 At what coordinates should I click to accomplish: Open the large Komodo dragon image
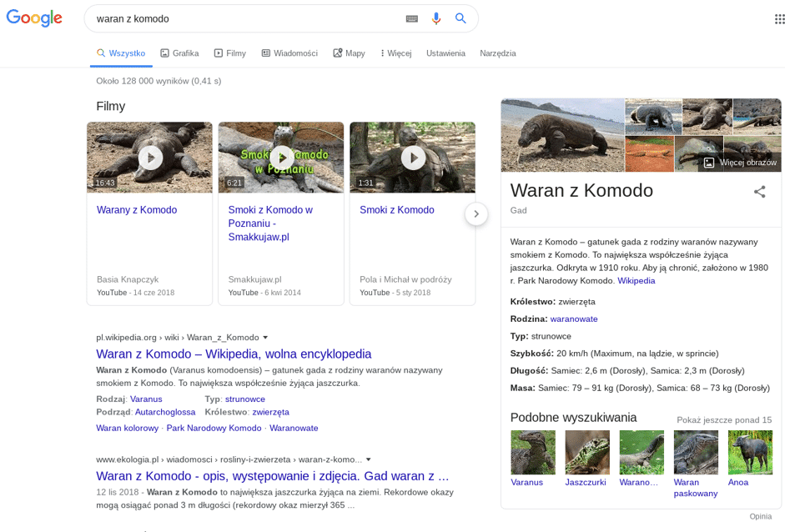coord(563,135)
